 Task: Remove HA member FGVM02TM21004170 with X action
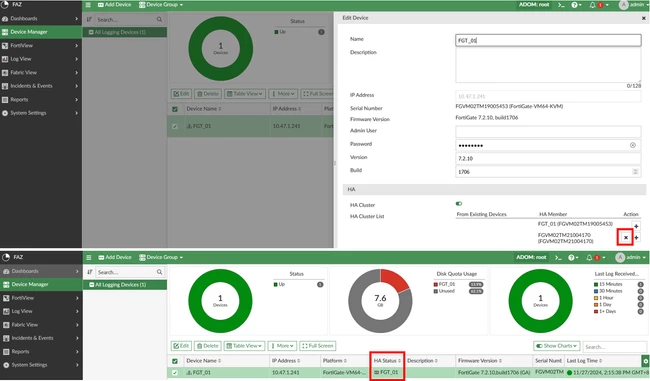[626, 238]
